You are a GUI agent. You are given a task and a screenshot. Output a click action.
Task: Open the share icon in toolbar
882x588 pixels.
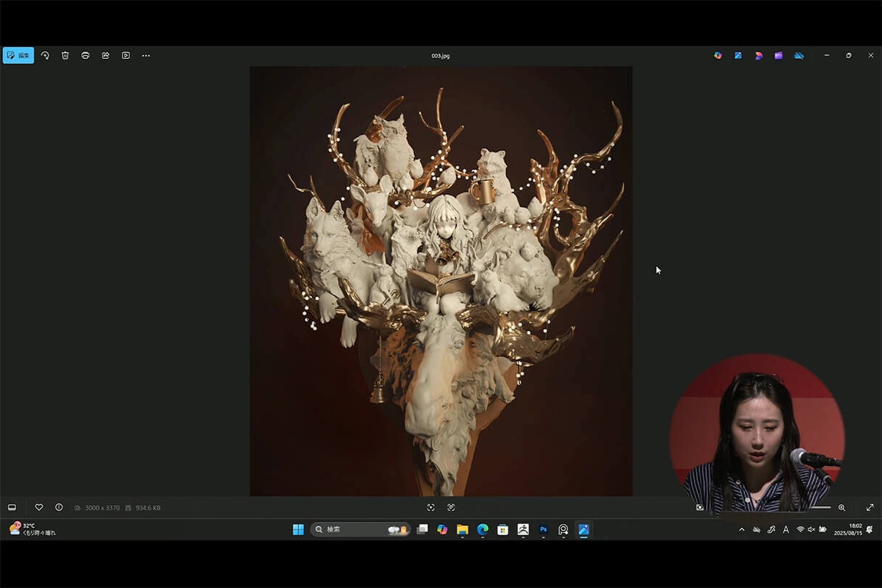pyautogui.click(x=105, y=55)
